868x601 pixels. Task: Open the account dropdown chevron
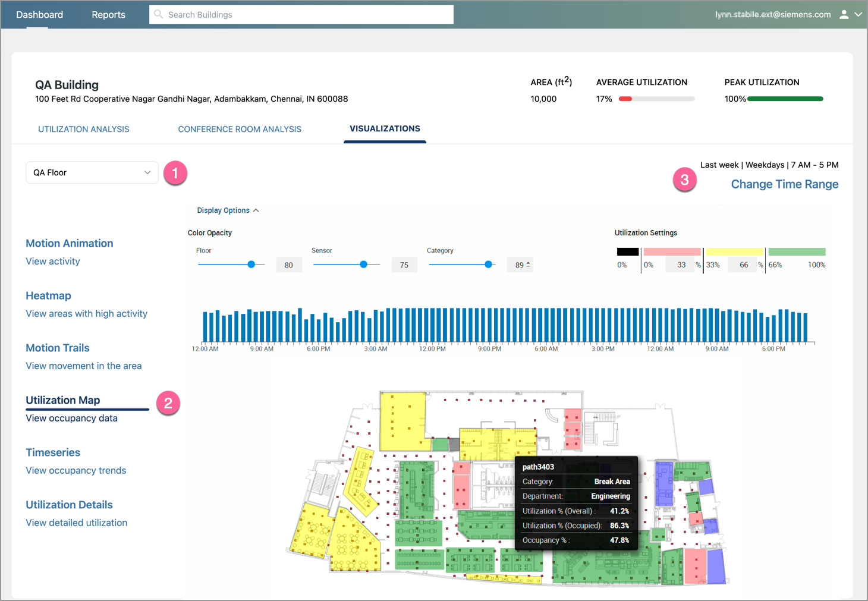pyautogui.click(x=858, y=14)
